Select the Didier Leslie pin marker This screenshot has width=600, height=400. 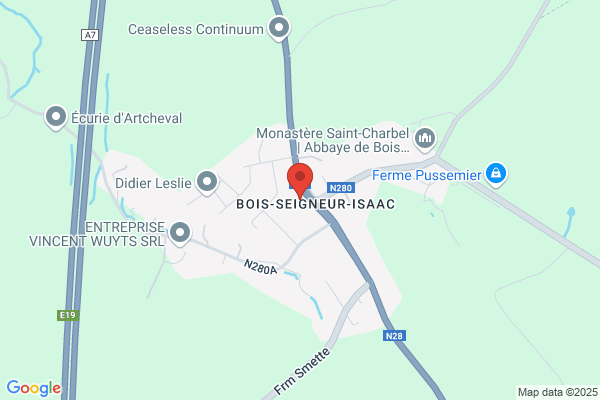[207, 182]
